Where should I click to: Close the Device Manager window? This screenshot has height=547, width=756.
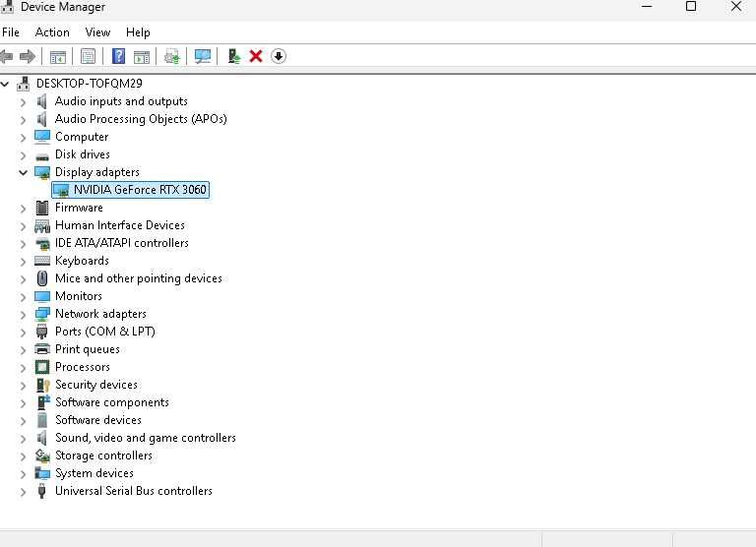coord(735,7)
